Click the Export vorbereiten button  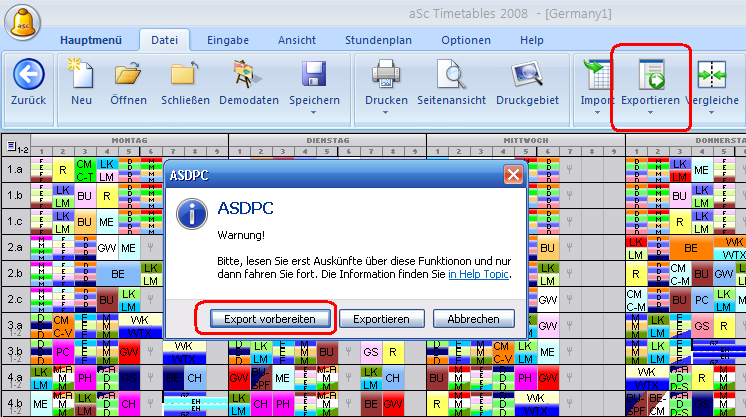point(270,319)
